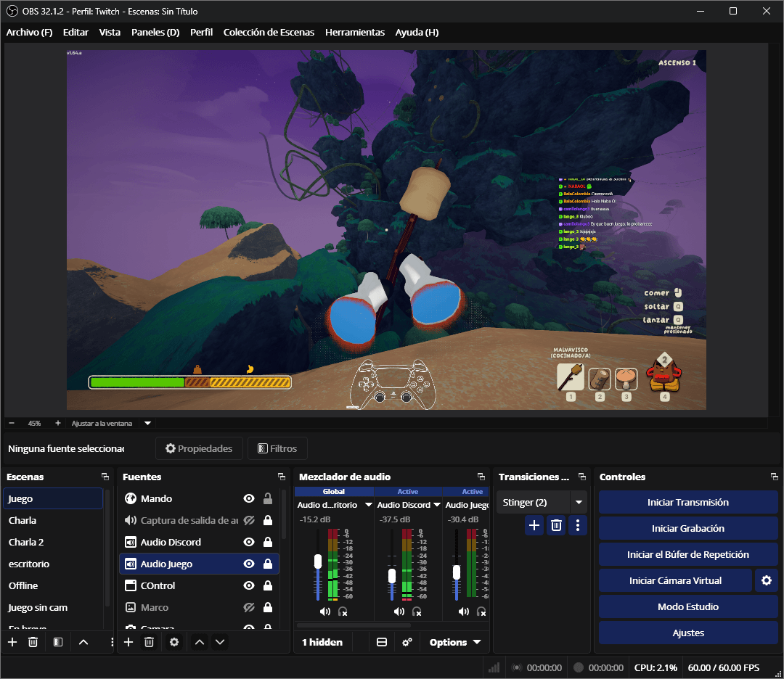This screenshot has height=679, width=784.
Task: Unlock the Audio Discord source
Action: [x=268, y=542]
